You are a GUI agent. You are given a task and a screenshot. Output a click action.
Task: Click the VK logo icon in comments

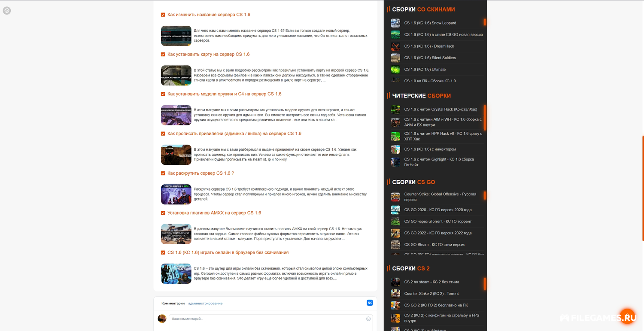click(x=370, y=303)
